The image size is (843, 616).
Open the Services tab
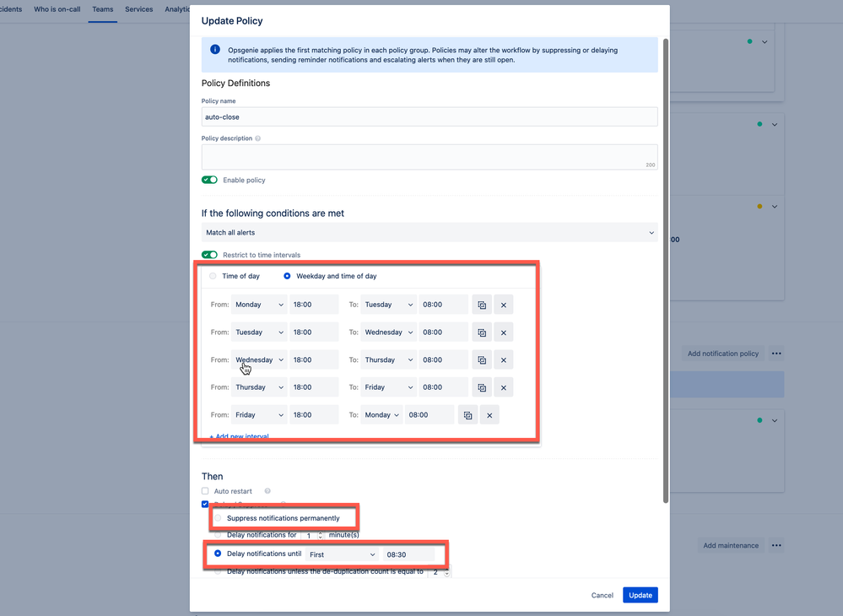[138, 9]
